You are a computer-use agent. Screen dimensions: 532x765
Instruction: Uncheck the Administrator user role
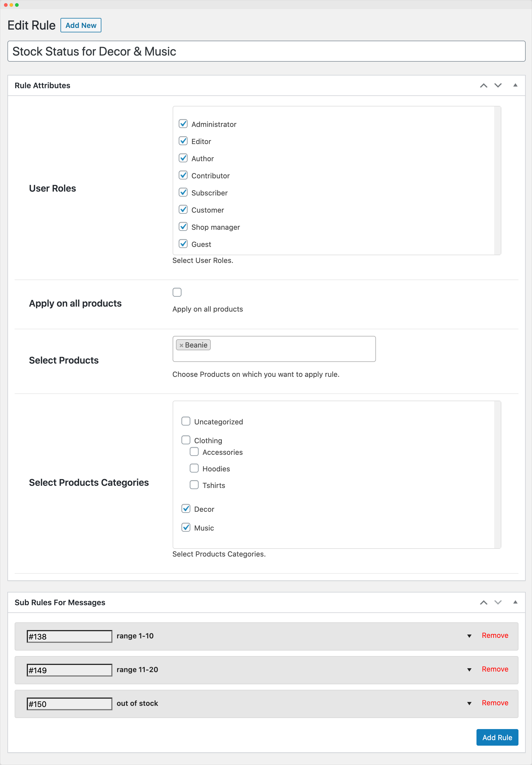point(183,124)
